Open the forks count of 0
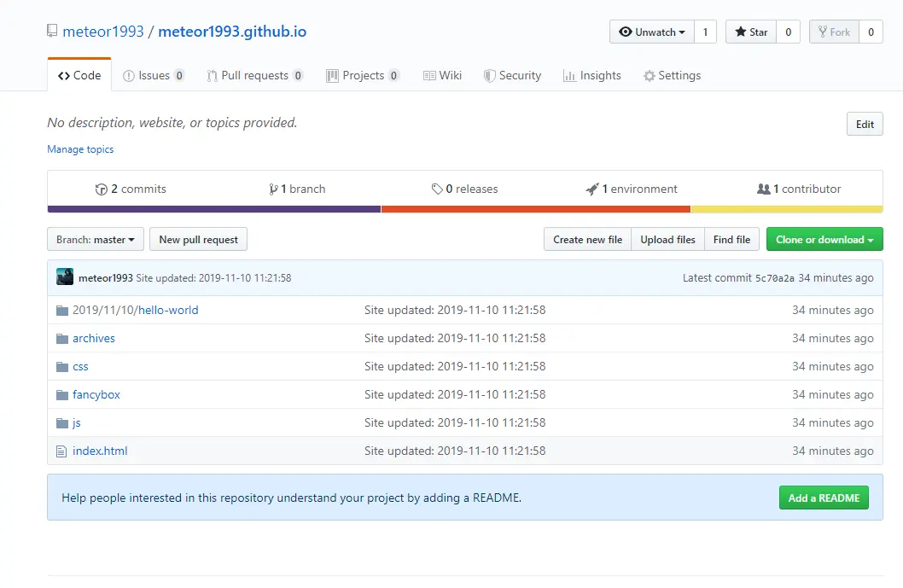 click(x=871, y=32)
